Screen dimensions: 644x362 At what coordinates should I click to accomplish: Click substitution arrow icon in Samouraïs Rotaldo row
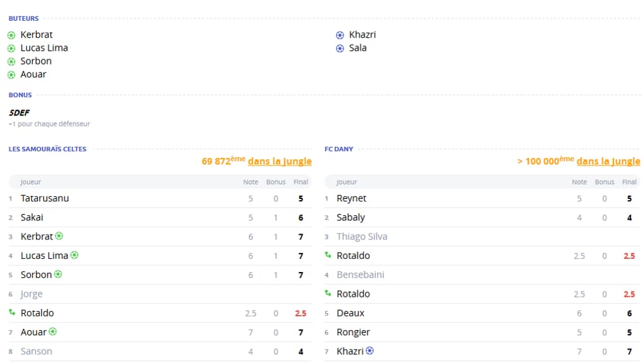[12, 312]
